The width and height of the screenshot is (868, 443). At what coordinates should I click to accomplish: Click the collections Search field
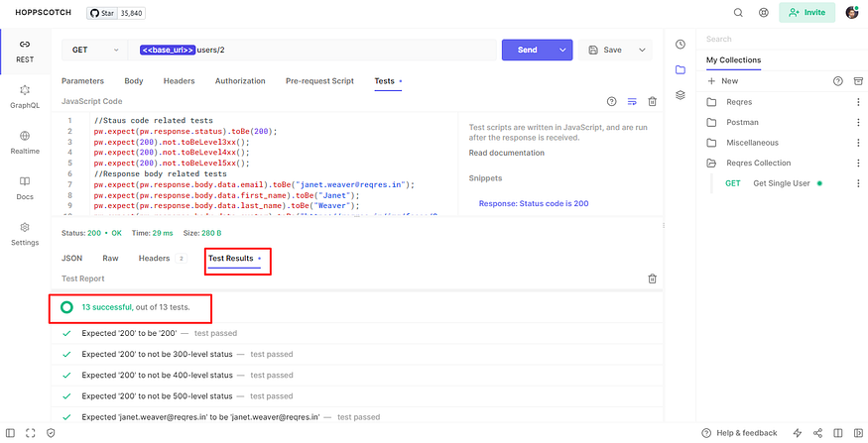coord(782,40)
